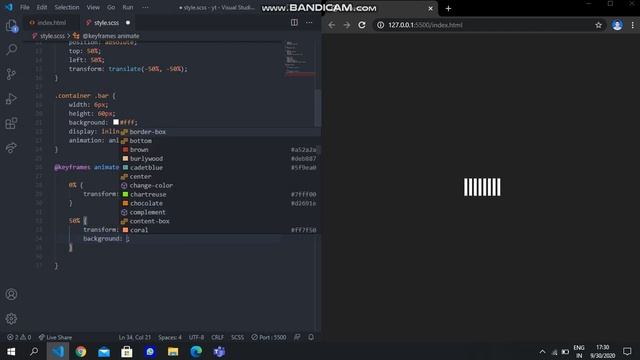Show hidden system tray icons
The image size is (640, 360).
click(542, 351)
